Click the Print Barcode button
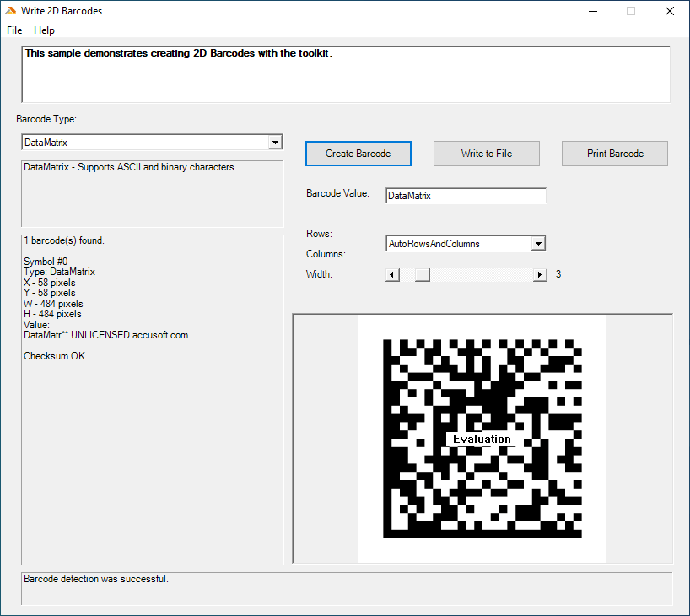Screen dimensions: 690x616 pyautogui.click(x=614, y=154)
